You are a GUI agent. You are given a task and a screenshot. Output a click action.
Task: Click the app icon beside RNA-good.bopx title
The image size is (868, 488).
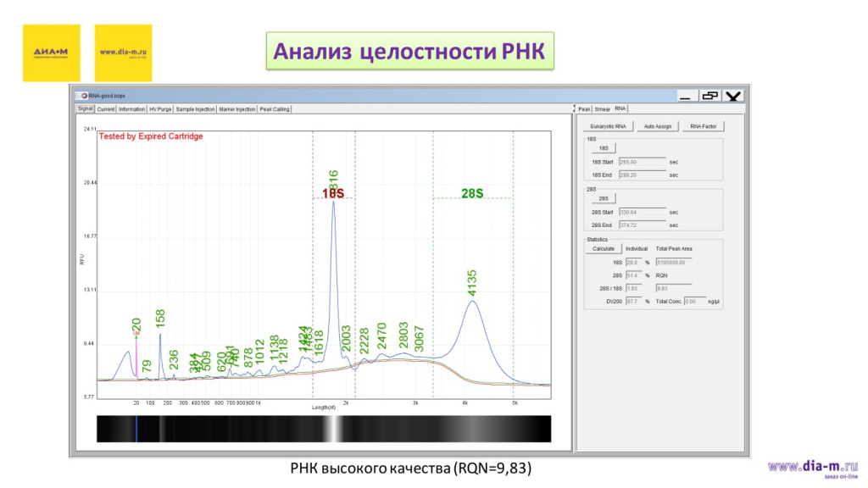(83, 96)
